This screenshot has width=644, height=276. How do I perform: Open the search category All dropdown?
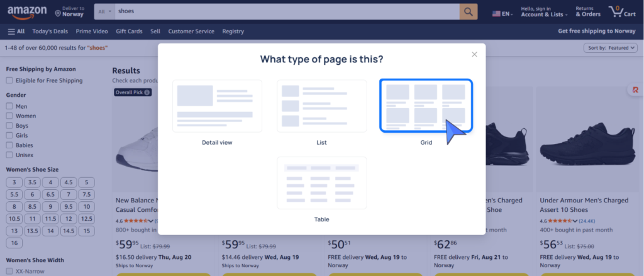click(x=105, y=11)
